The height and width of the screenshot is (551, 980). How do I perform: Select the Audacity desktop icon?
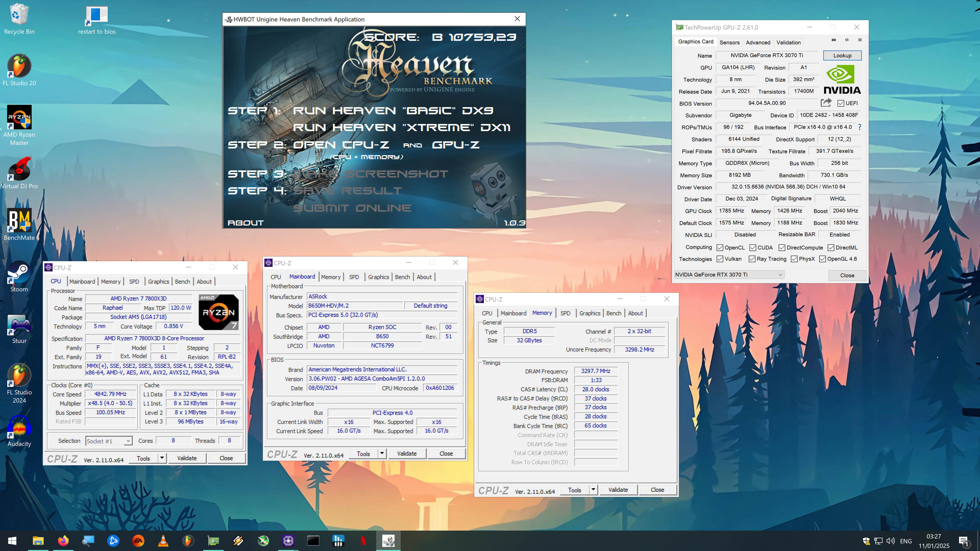pyautogui.click(x=19, y=431)
